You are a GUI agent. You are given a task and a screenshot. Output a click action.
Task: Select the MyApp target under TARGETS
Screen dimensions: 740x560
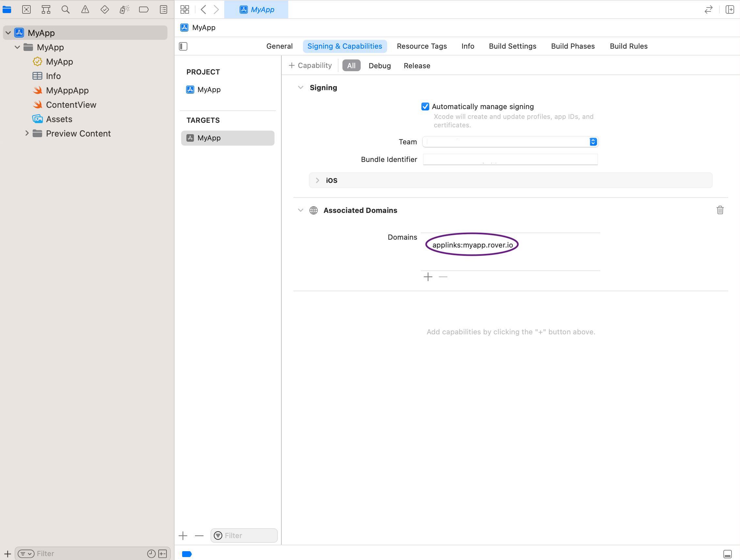(x=228, y=138)
